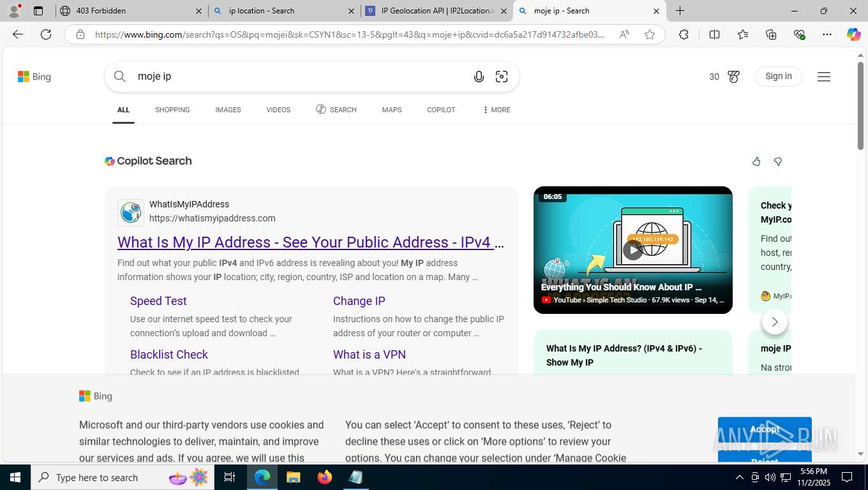Add this page to favorites star
Image resolution: width=868 pixels, height=490 pixels.
pyautogui.click(x=650, y=34)
